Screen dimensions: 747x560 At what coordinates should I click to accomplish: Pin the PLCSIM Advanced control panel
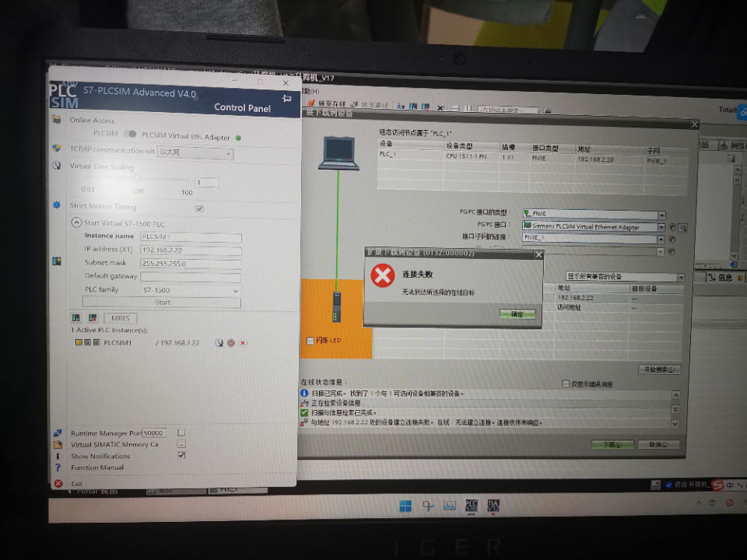[x=286, y=99]
